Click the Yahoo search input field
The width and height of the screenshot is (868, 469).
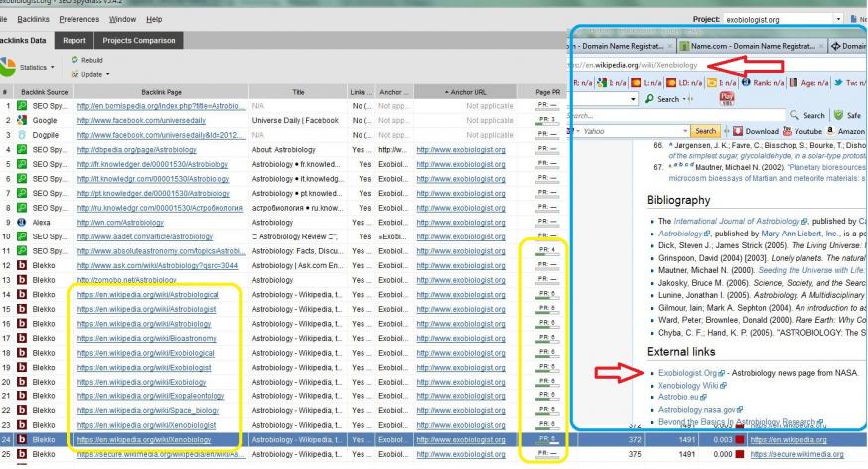(x=633, y=131)
